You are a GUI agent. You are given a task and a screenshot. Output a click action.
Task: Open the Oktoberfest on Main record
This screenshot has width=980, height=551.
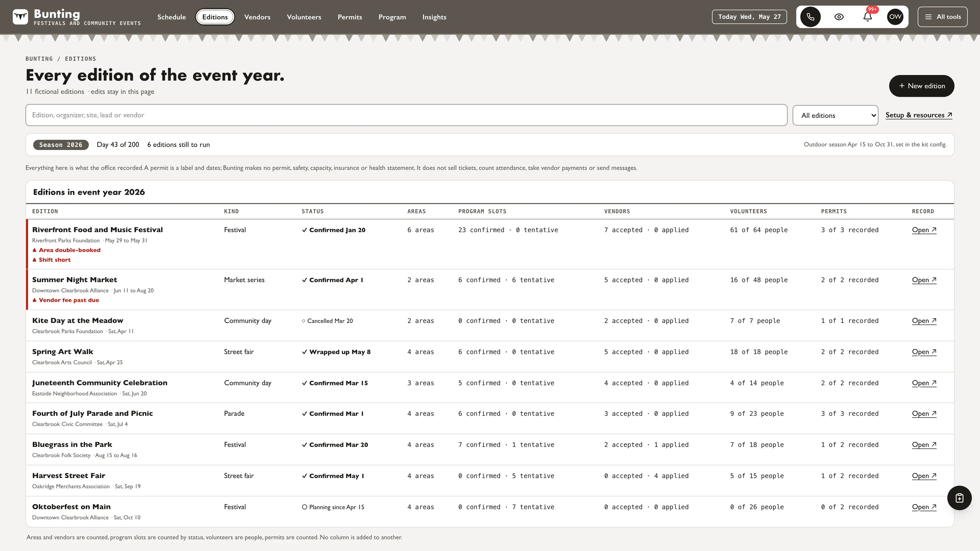point(924,507)
